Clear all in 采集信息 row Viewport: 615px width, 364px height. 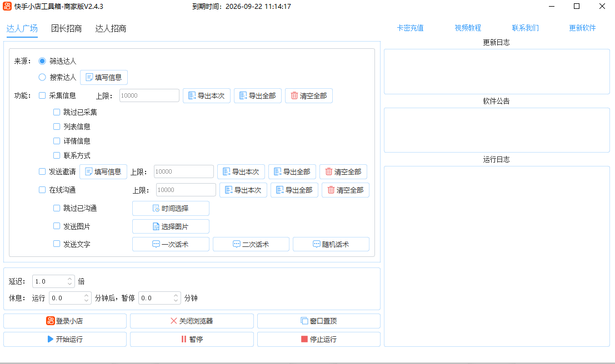click(309, 96)
